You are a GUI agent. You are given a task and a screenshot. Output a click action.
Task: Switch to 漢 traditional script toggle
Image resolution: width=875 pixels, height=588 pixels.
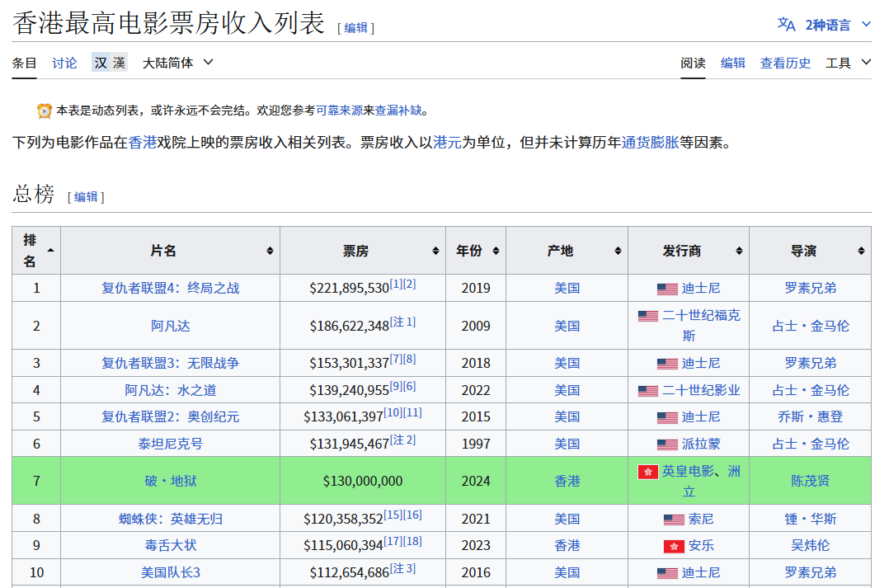[119, 63]
